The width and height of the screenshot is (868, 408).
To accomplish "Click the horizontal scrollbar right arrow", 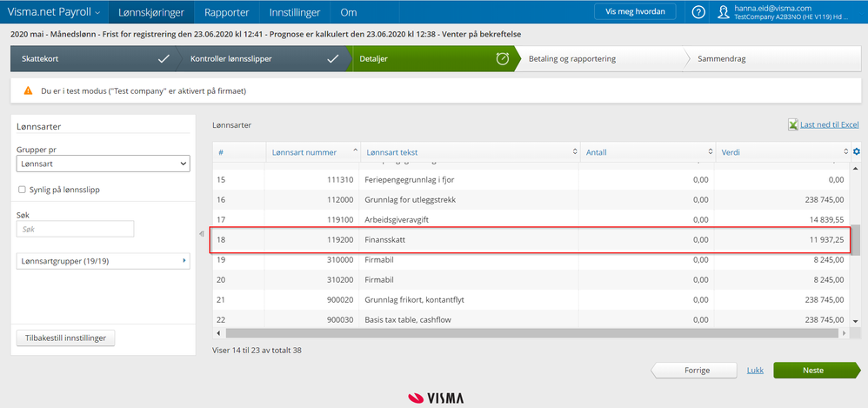I will tap(845, 333).
